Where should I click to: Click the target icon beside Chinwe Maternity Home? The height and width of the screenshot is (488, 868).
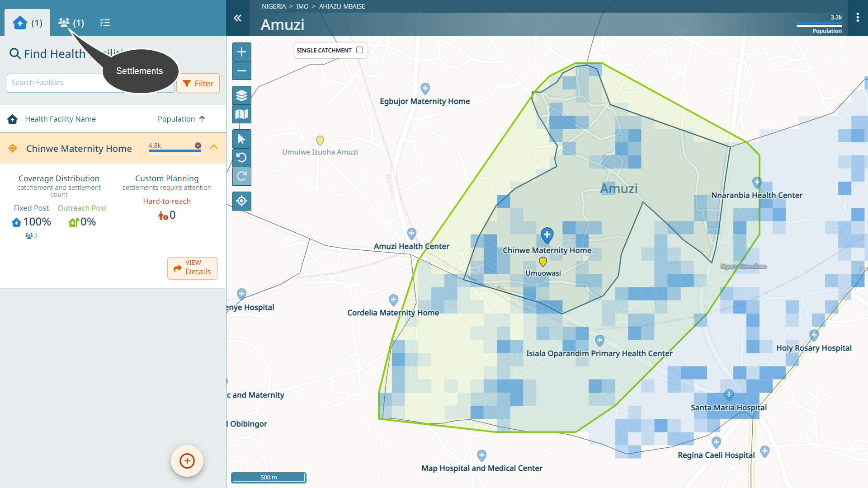tap(13, 148)
